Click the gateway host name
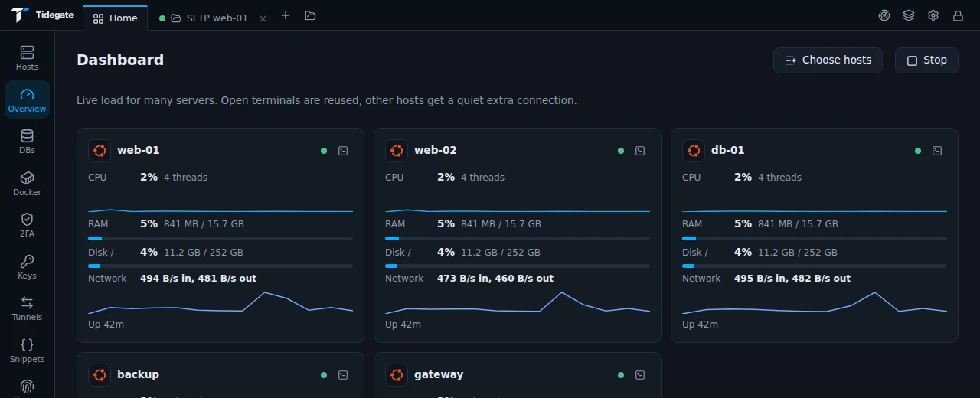The image size is (980, 398). pos(439,375)
